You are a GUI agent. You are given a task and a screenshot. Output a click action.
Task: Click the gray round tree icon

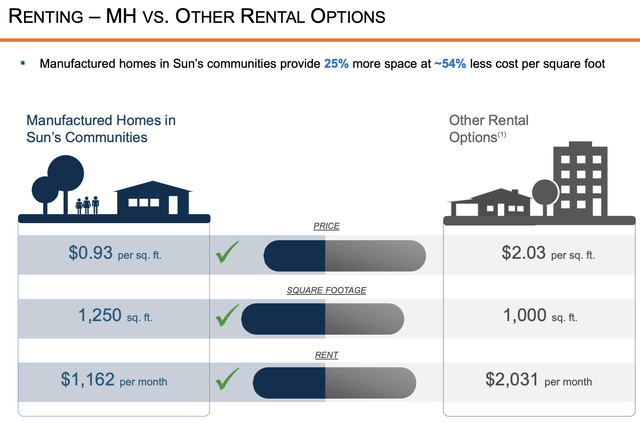click(545, 193)
